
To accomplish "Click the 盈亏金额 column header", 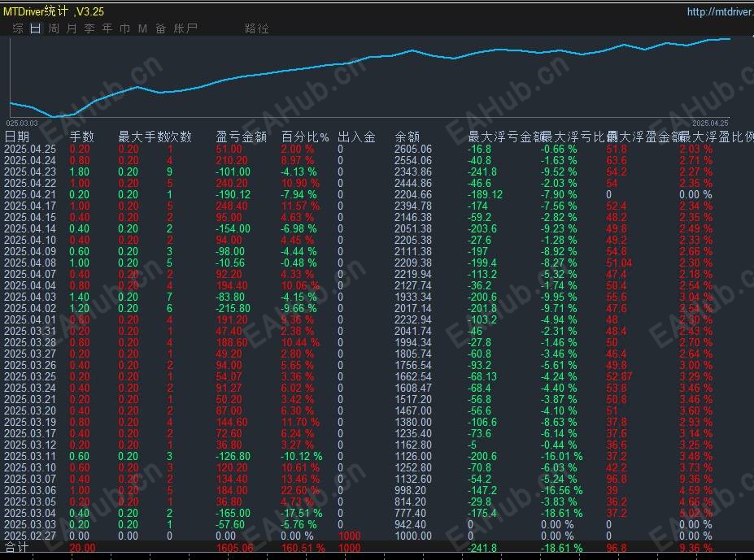I will (241, 137).
